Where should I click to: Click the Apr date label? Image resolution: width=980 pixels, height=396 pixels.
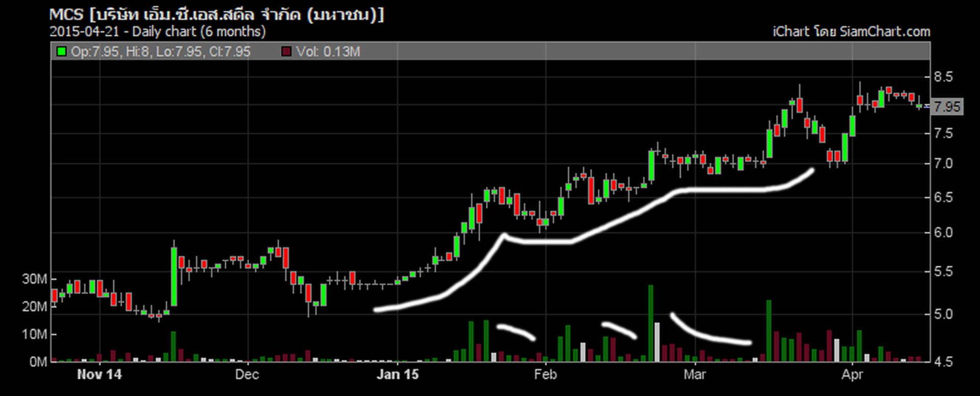coord(852,375)
